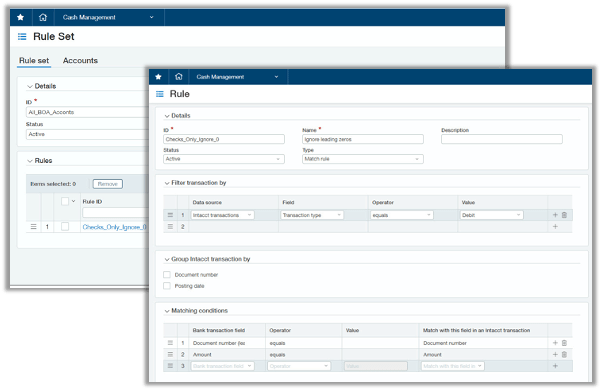Collapse the Filter transaction by section

pyautogui.click(x=167, y=183)
